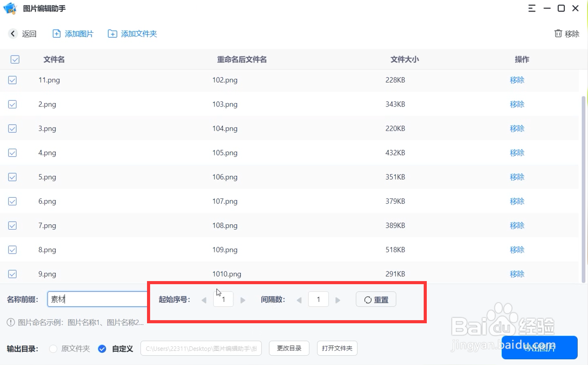Uncheck the checkbox for 5.png
Viewport: 588px width, 365px height.
[12, 177]
